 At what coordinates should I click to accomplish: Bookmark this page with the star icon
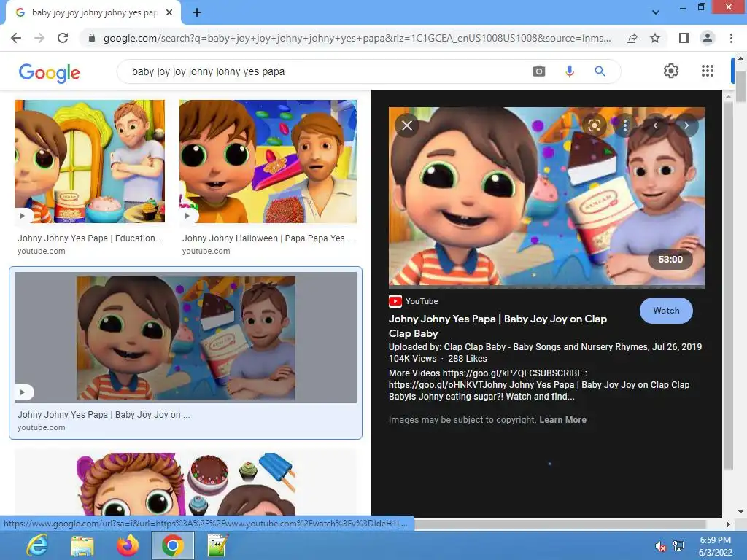[655, 38]
